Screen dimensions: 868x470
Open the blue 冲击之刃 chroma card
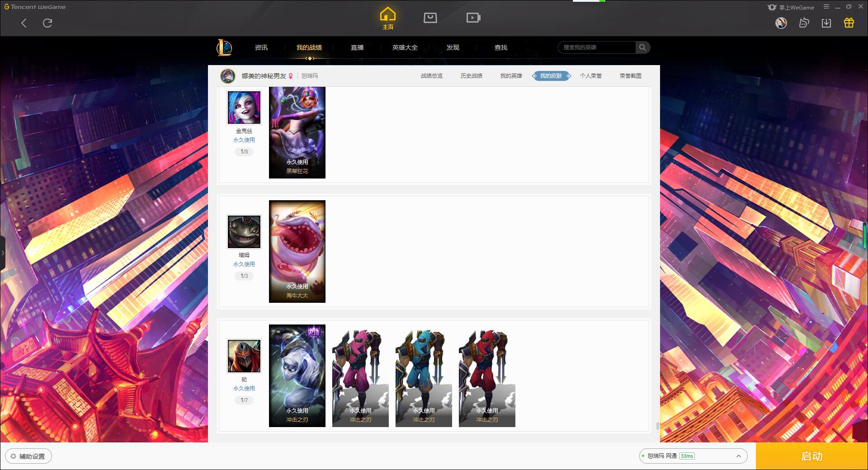[424, 376]
